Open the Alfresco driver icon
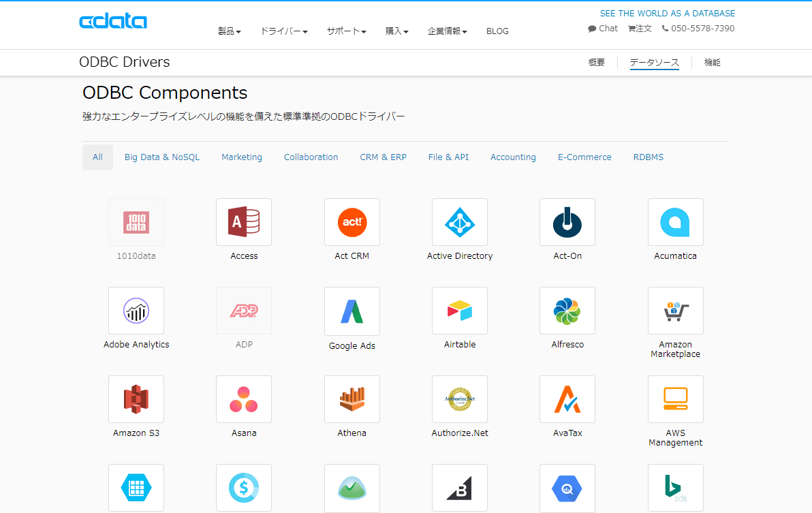Screen dimensions: 812x513 [567, 311]
